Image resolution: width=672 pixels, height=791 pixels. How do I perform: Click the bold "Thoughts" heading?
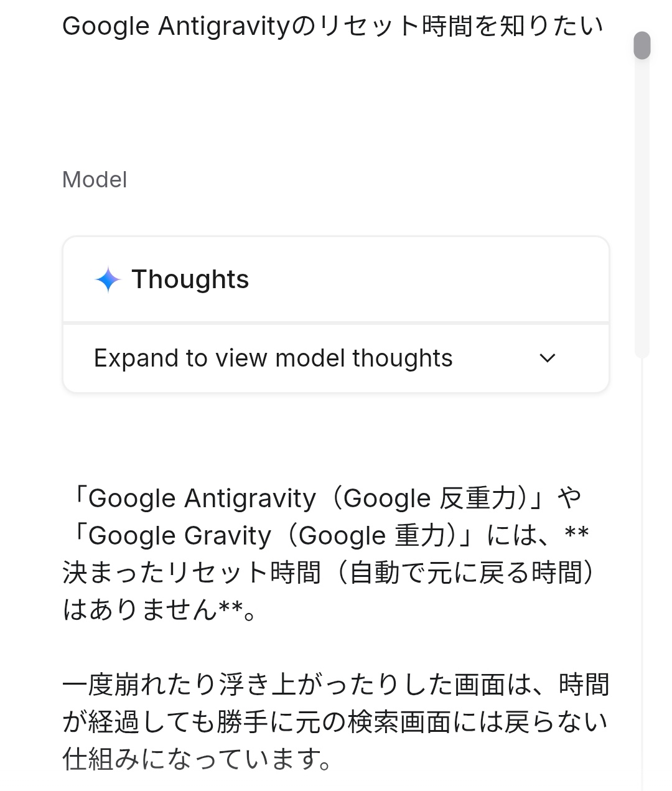190,279
